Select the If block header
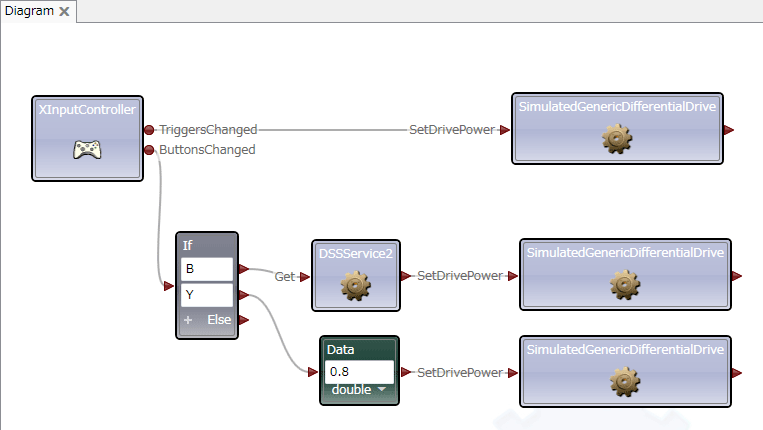 click(188, 245)
